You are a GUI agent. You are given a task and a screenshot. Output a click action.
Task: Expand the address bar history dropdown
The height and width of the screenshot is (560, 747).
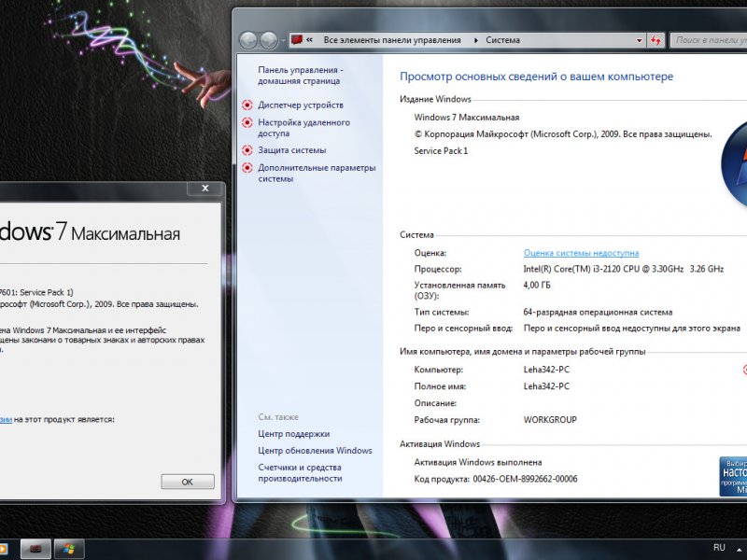tap(640, 40)
